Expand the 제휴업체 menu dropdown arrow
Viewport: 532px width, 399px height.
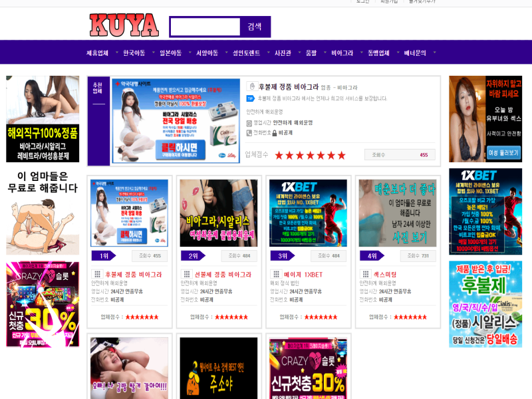click(117, 53)
